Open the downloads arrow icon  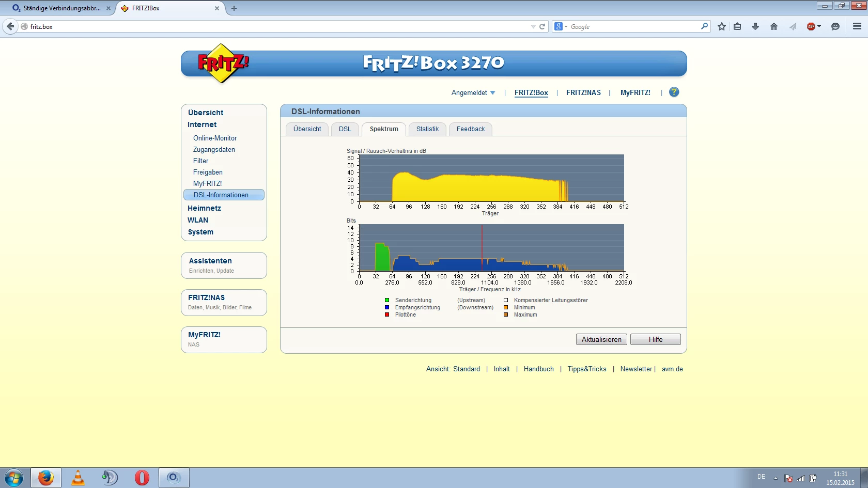[755, 26]
